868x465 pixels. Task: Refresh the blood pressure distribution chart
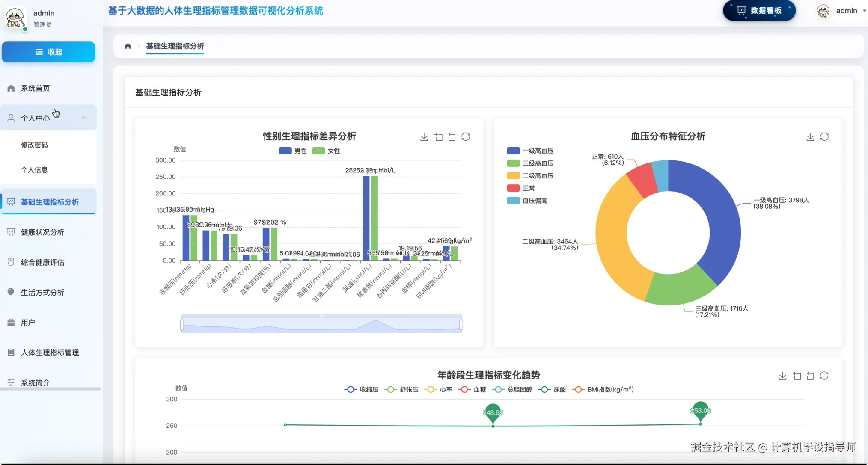coord(824,137)
